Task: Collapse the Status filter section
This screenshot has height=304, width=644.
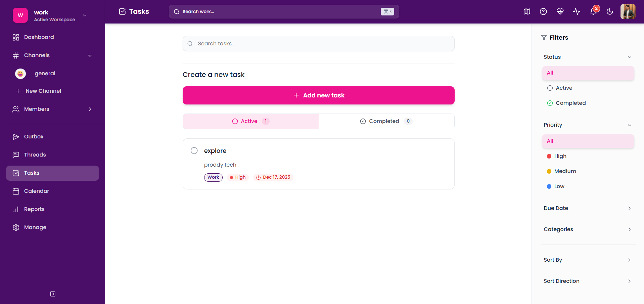Action: tap(629, 57)
